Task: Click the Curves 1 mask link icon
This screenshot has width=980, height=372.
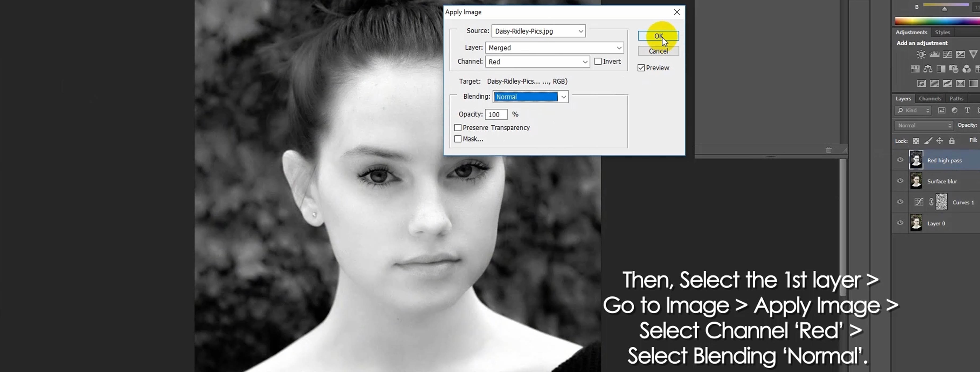Action: [931, 202]
